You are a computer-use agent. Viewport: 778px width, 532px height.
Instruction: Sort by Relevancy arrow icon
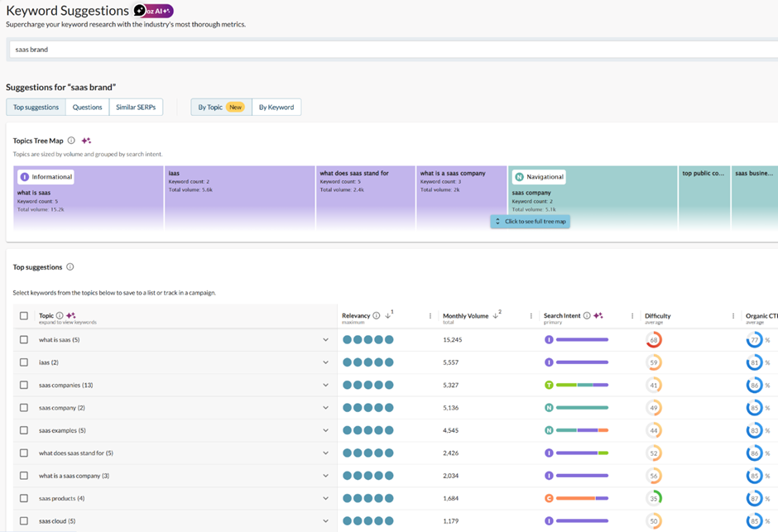(388, 315)
